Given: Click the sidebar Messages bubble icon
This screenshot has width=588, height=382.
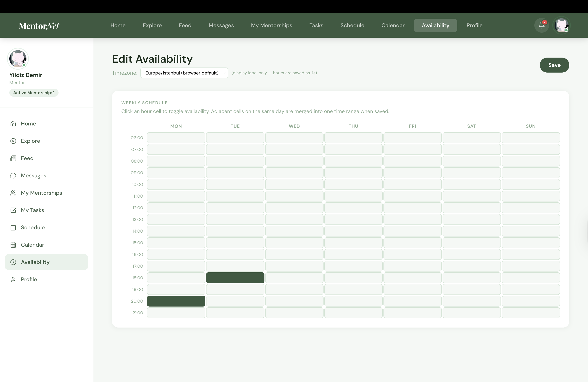Looking at the screenshot, I should click(13, 175).
